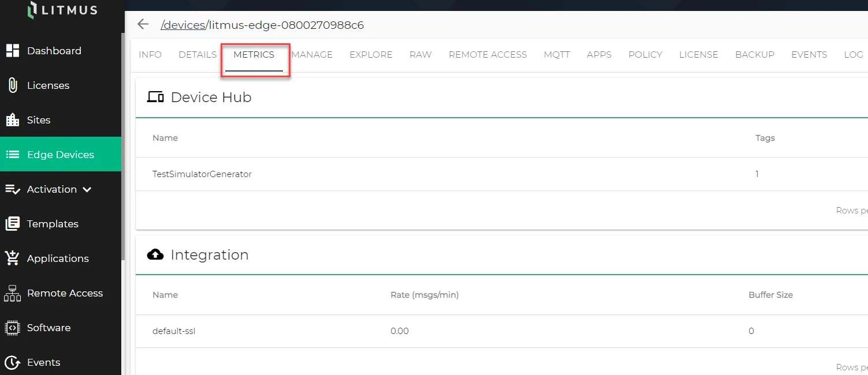868x375 pixels.
Task: Click the Device Hub devices icon
Action: [155, 97]
